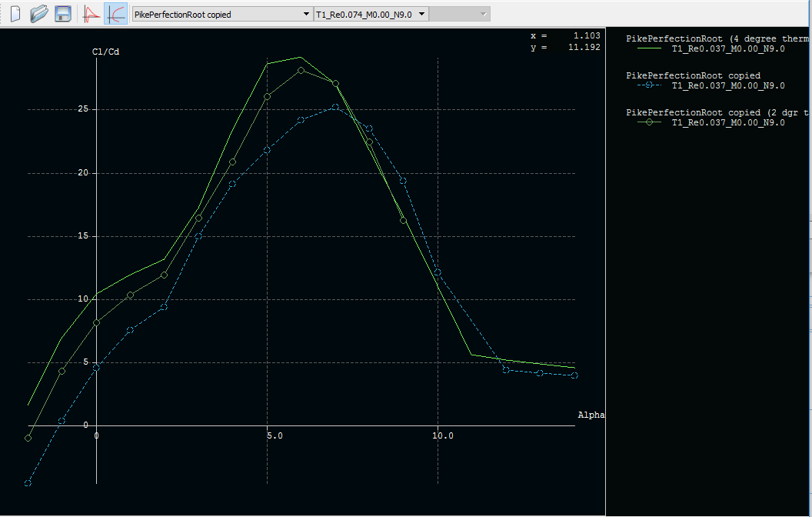This screenshot has height=517, width=812.
Task: Click the x = 1.103 coordinate readout
Action: [565, 35]
